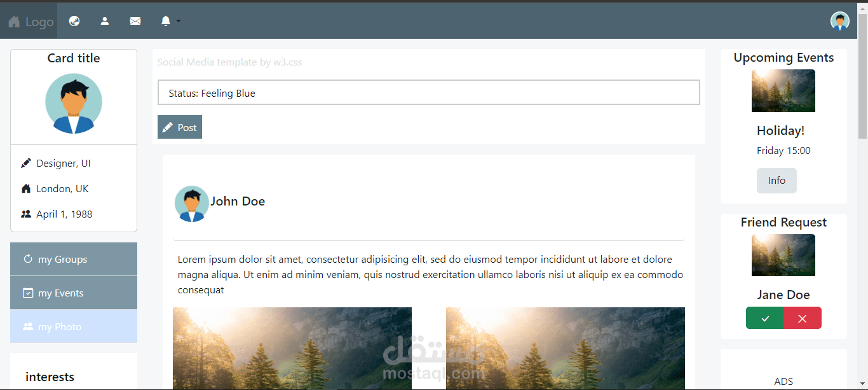Click the pencil icon beside Designer, UI
Image resolution: width=868 pixels, height=390 pixels.
pos(26,163)
